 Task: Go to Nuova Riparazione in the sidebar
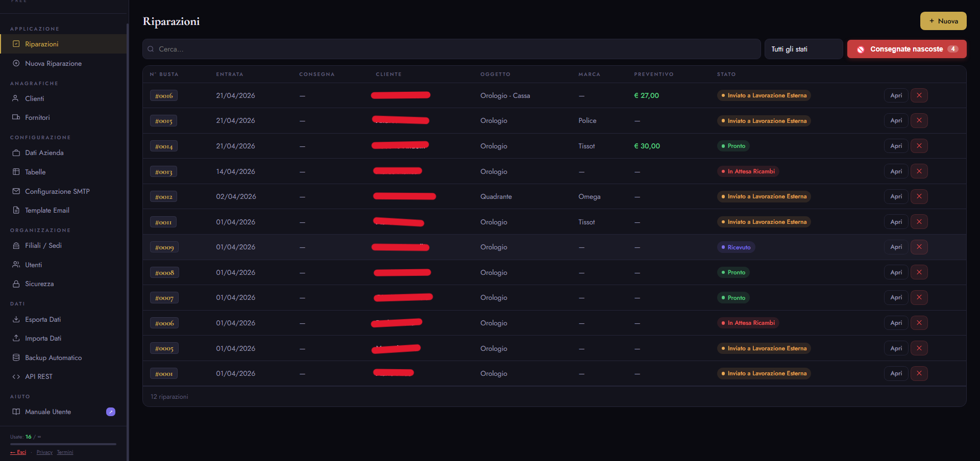tap(63, 63)
